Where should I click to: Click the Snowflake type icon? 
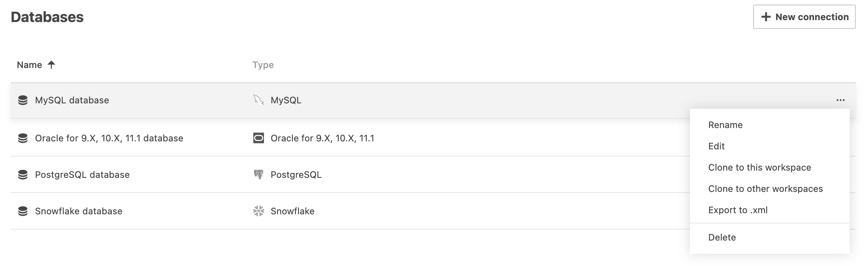[x=259, y=211]
